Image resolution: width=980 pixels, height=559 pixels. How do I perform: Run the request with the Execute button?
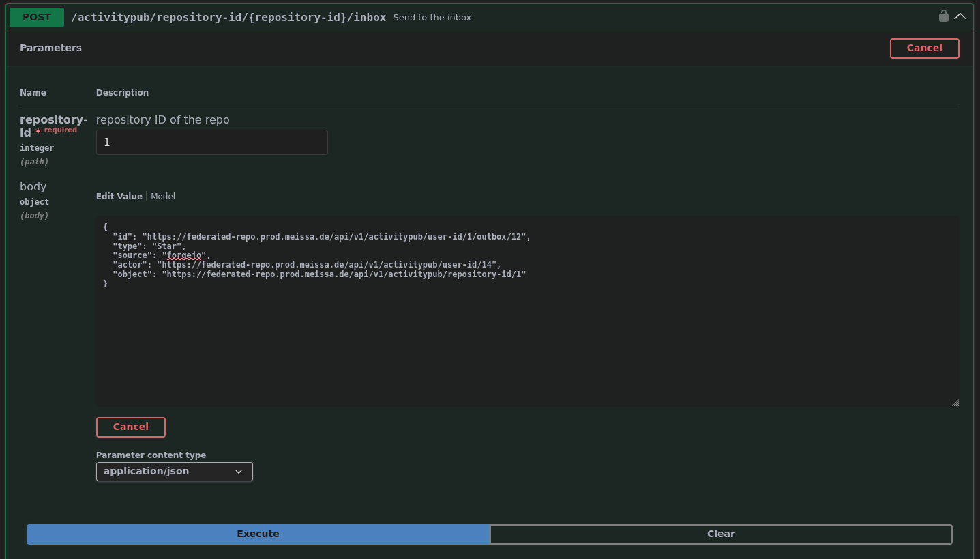coord(258,534)
